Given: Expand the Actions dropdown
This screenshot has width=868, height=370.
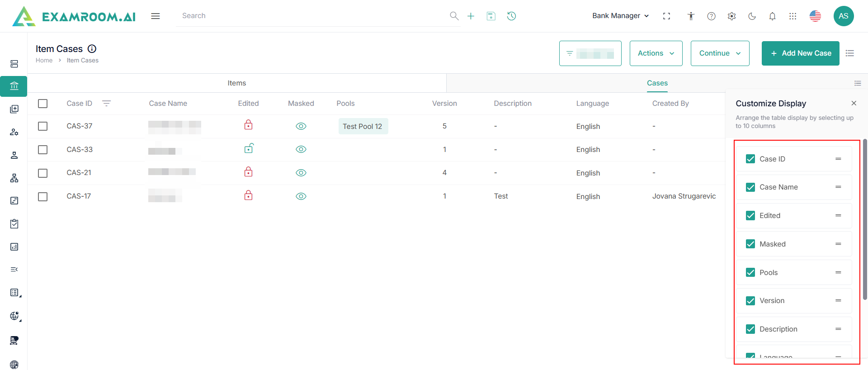Looking at the screenshot, I should [656, 53].
